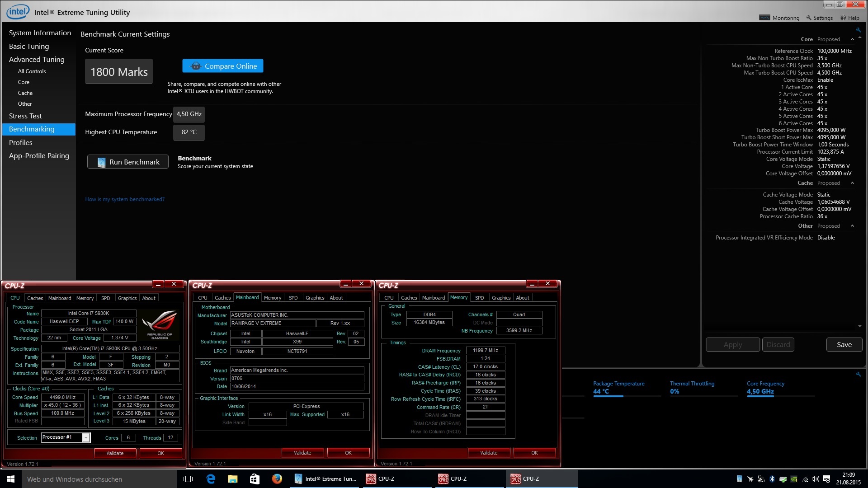Launch Firefox from taskbar
This screenshot has height=488, width=868.
[x=277, y=479]
